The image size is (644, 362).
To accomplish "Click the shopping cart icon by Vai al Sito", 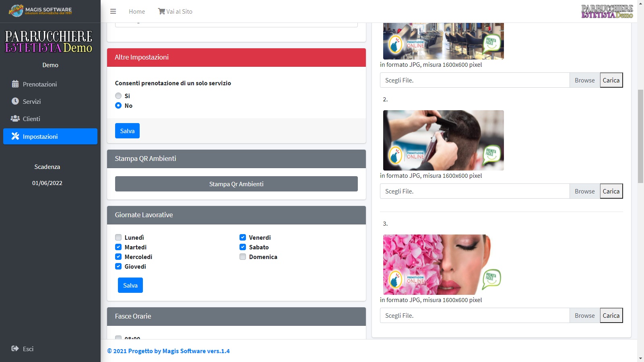I will coord(161,11).
